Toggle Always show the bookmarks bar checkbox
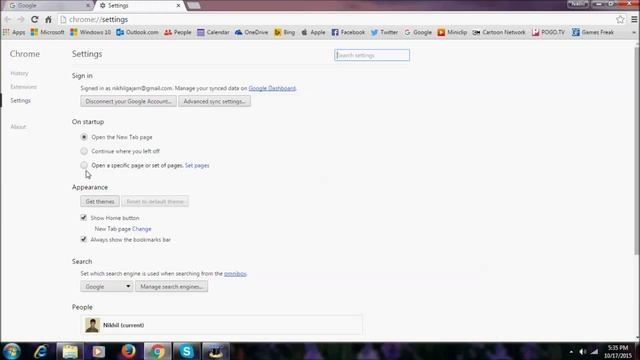The height and width of the screenshot is (360, 640). tap(84, 239)
